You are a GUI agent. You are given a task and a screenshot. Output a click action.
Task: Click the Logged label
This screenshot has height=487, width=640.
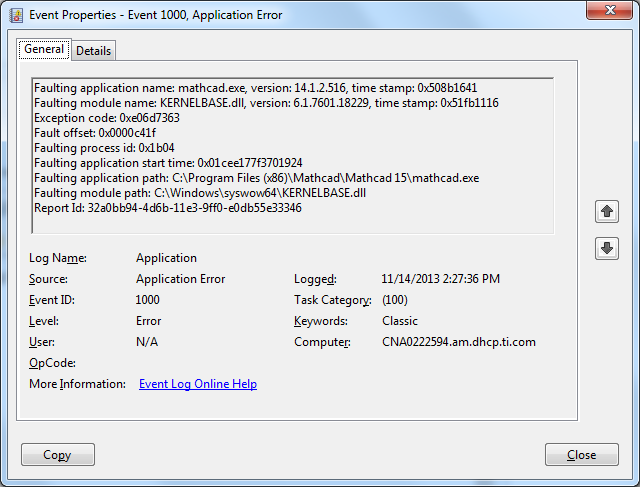point(315,279)
